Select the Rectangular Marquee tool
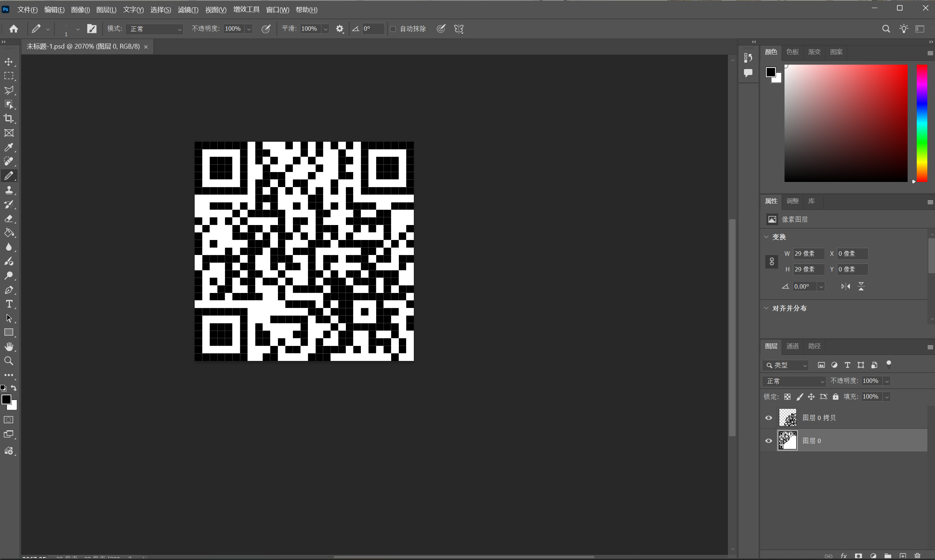 pyautogui.click(x=9, y=76)
